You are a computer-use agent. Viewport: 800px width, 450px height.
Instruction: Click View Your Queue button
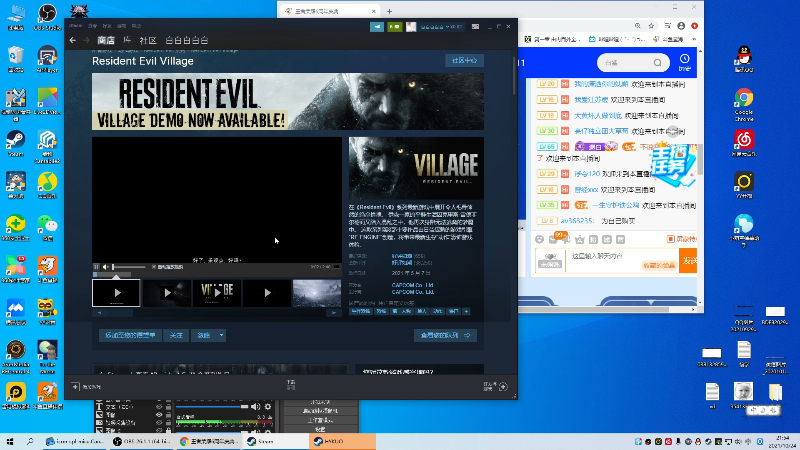click(445, 335)
